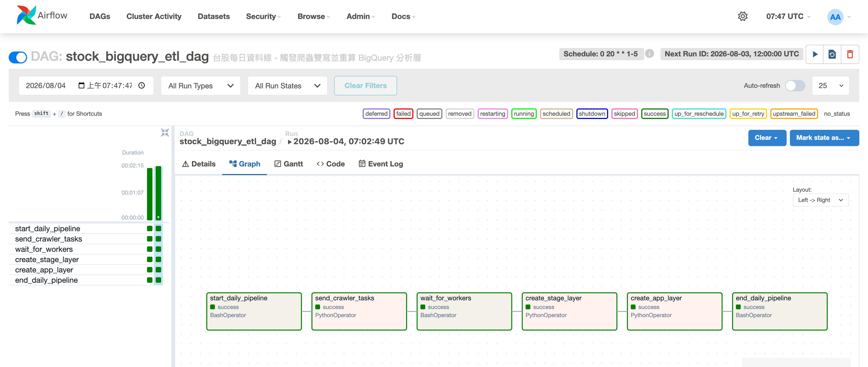This screenshot has height=367, width=868.
Task: Switch to the Details tab
Action: [199, 164]
